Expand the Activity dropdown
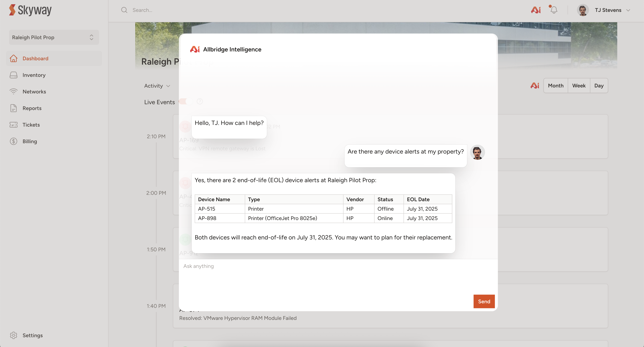 [x=157, y=86]
